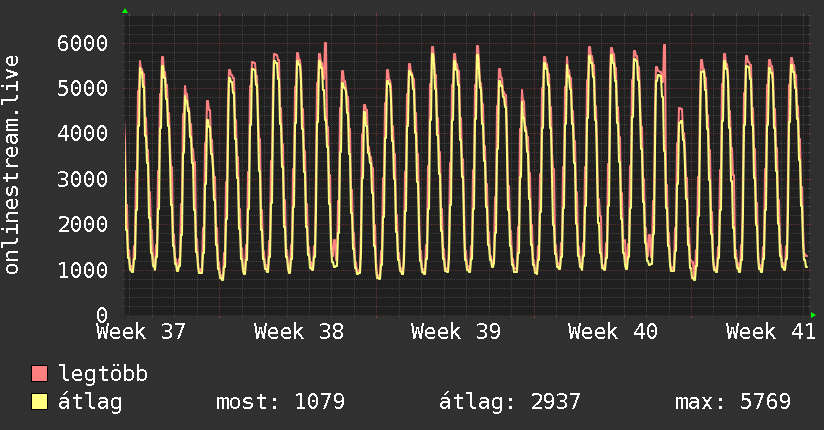The image size is (824, 430).
Task: Click the 5000 y-axis value
Action: pyautogui.click(x=83, y=88)
